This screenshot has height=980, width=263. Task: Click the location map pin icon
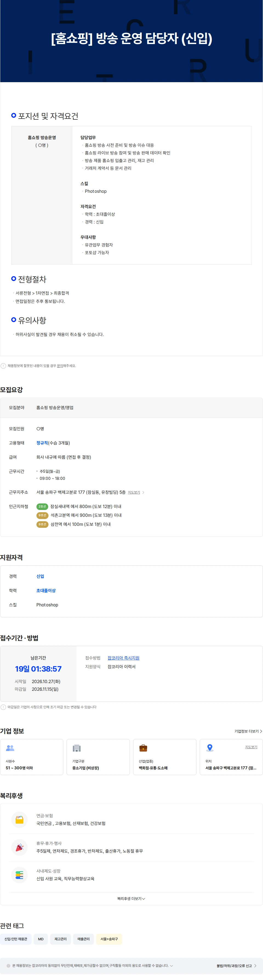pyautogui.click(x=210, y=748)
